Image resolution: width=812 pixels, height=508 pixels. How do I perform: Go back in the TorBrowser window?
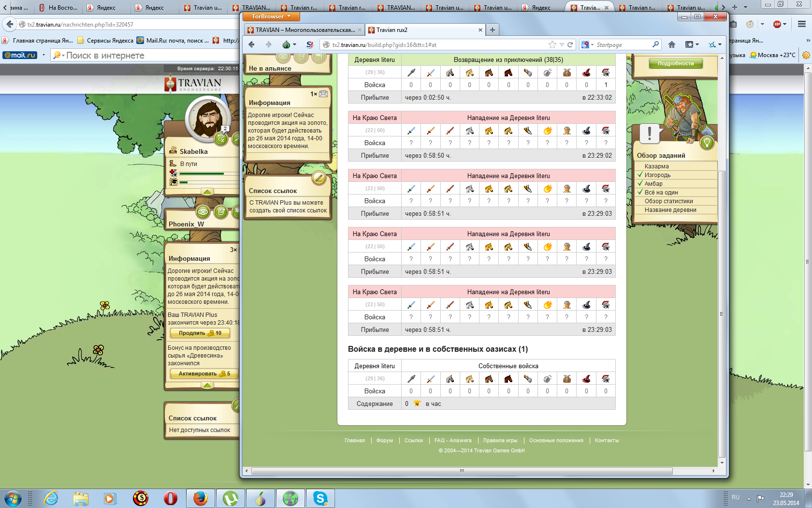coord(251,45)
